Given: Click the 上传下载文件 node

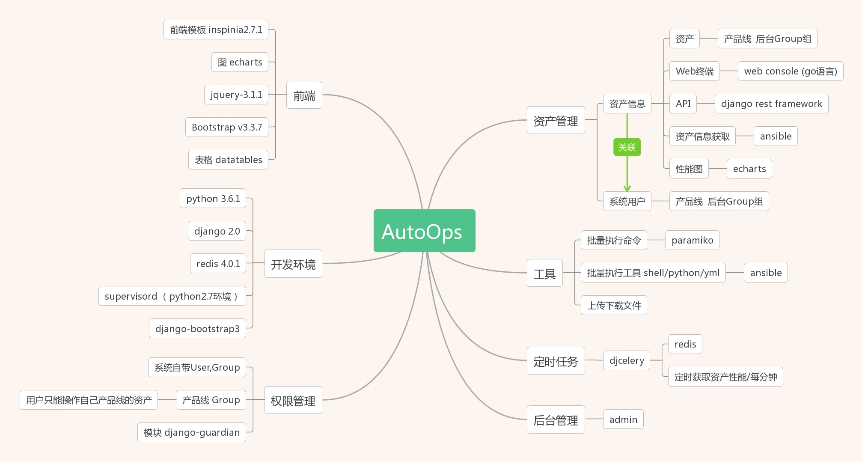Looking at the screenshot, I should click(614, 305).
